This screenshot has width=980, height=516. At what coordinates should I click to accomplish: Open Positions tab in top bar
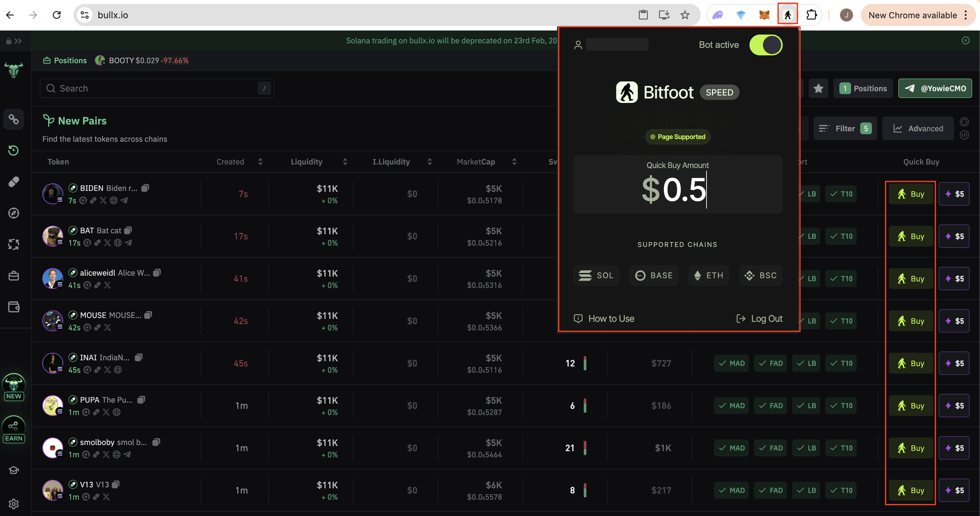[65, 61]
